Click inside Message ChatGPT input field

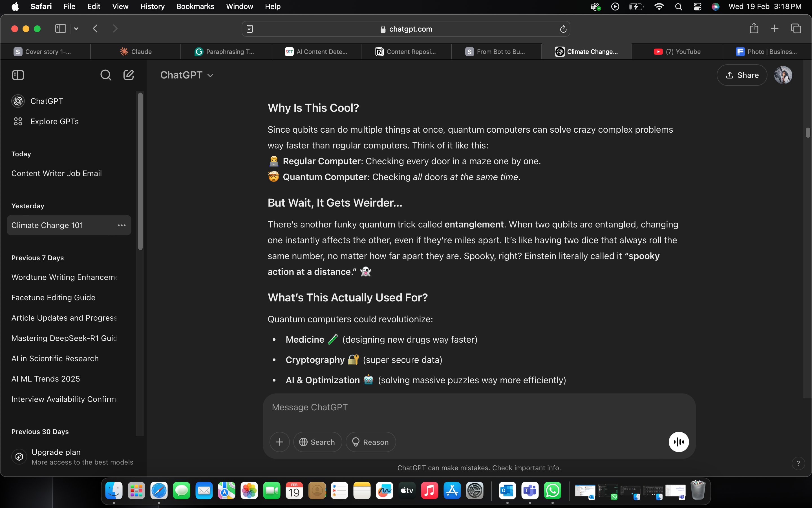pyautogui.click(x=479, y=407)
